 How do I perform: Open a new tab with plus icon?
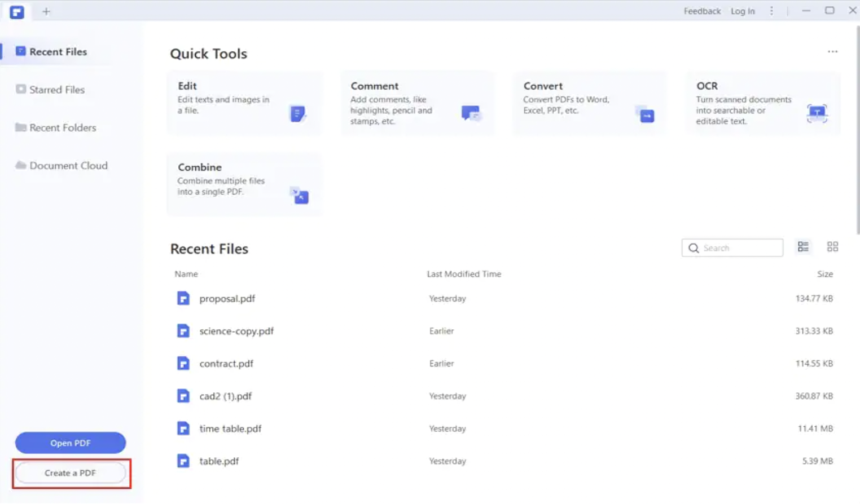pos(46,11)
